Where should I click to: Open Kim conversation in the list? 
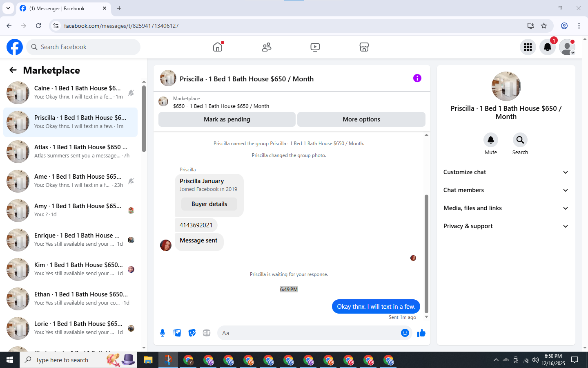click(x=70, y=269)
